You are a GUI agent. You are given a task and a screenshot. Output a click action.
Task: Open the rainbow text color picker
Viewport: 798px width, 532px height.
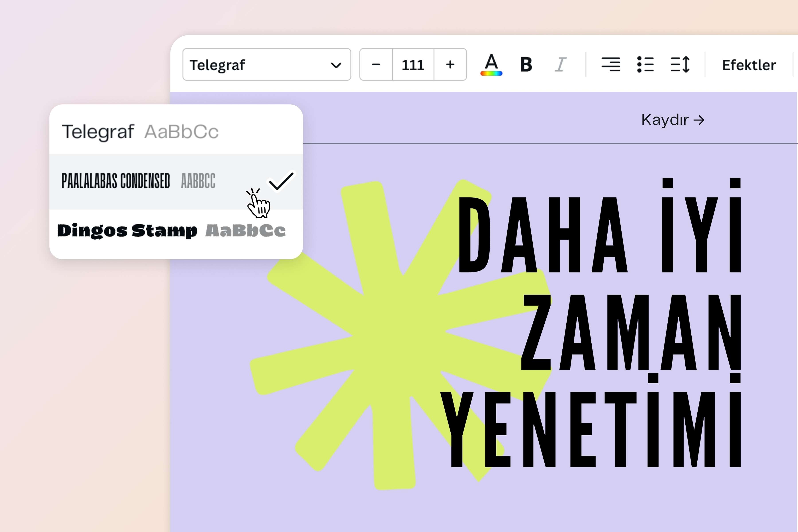coord(491,65)
